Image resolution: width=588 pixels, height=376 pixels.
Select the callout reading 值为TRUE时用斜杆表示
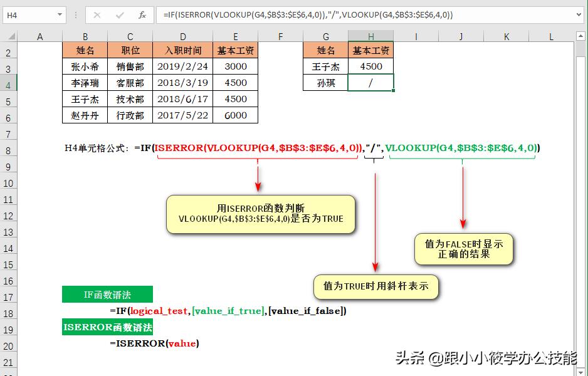[x=375, y=286]
